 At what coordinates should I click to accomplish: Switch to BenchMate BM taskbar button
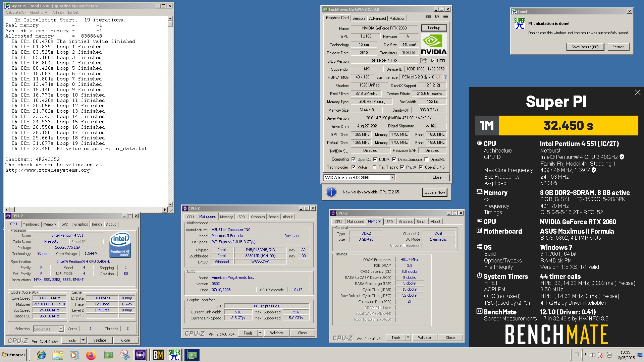coord(158,355)
